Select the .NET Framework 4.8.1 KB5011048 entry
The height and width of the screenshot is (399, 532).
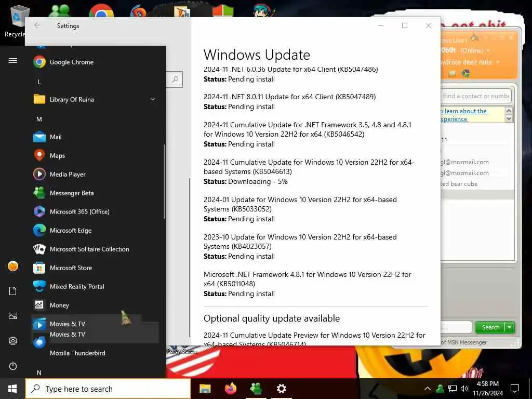coord(308,284)
